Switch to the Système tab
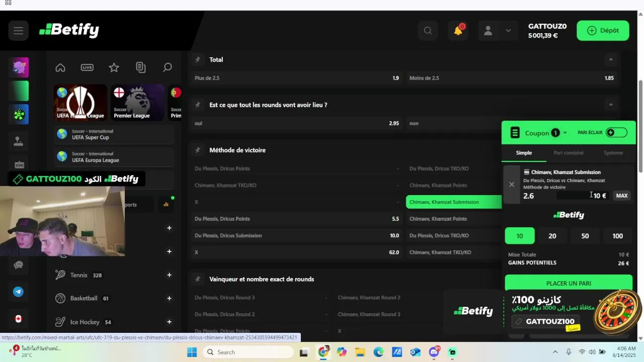 (x=613, y=153)
